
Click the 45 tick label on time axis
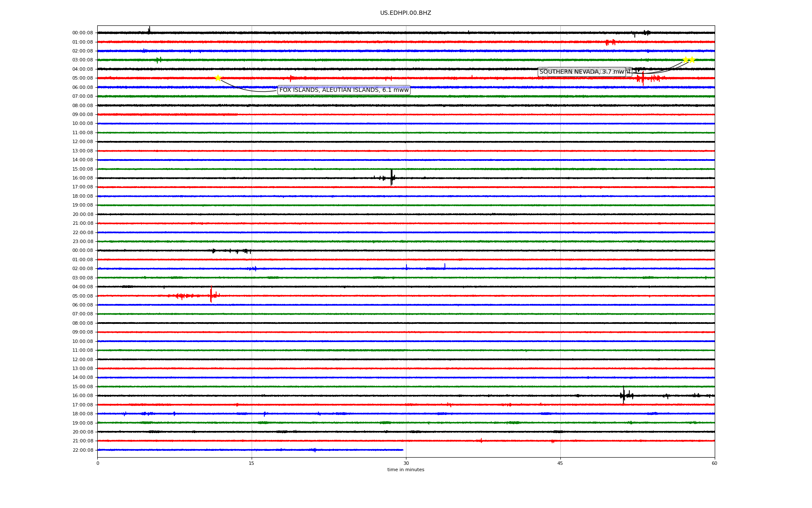pos(560,463)
